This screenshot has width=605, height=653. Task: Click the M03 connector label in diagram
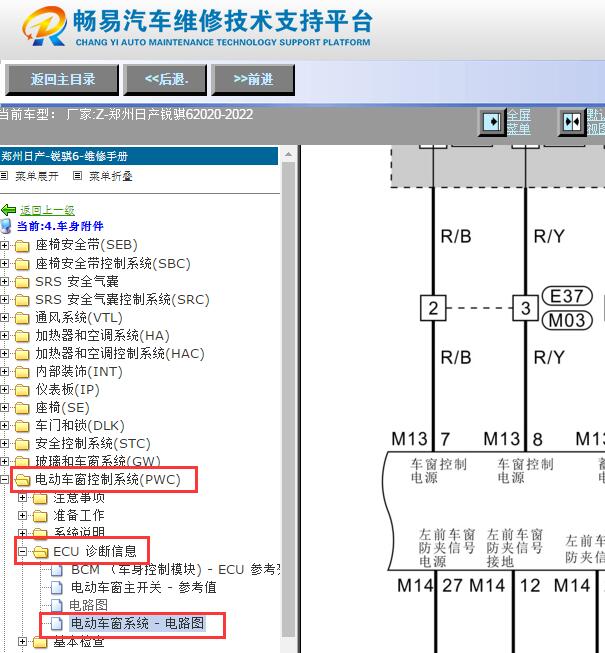[567, 320]
